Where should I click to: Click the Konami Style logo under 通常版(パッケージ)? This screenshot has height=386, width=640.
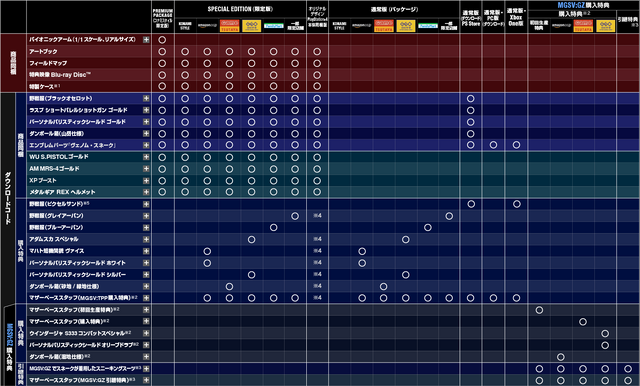pyautogui.click(x=340, y=26)
